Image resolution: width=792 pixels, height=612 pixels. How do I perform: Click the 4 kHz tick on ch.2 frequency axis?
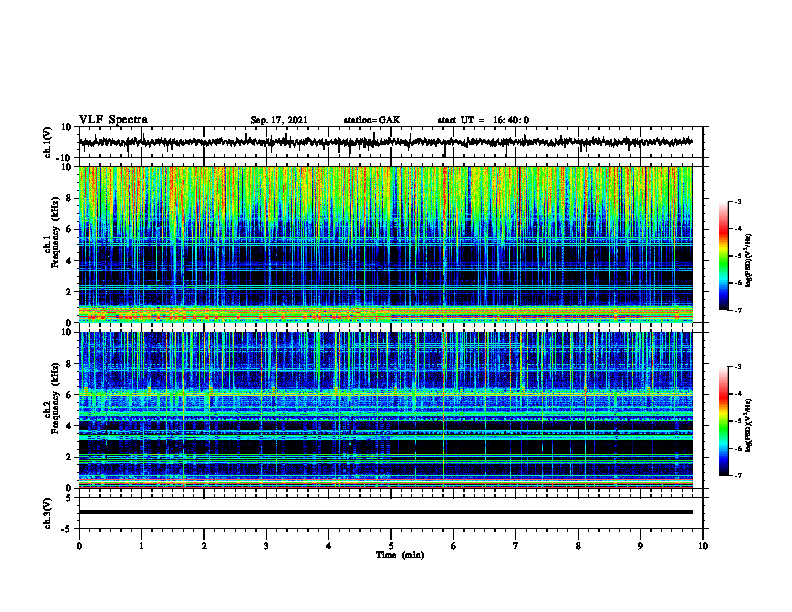[x=70, y=426]
